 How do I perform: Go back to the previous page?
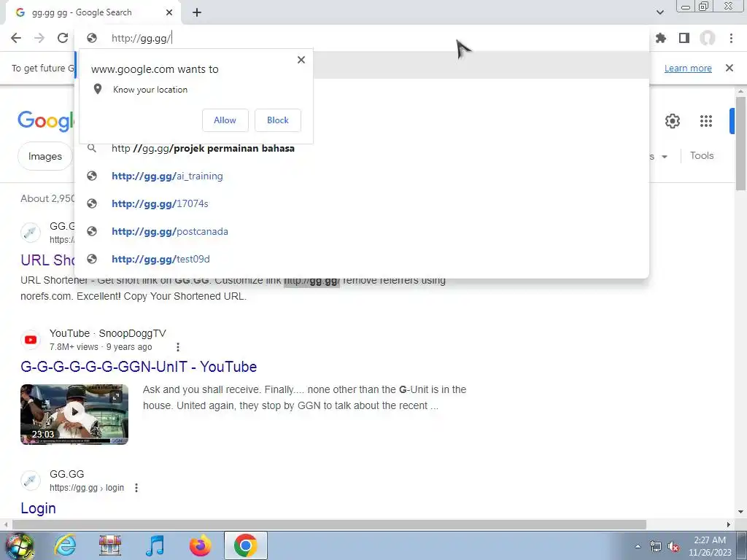coord(16,38)
